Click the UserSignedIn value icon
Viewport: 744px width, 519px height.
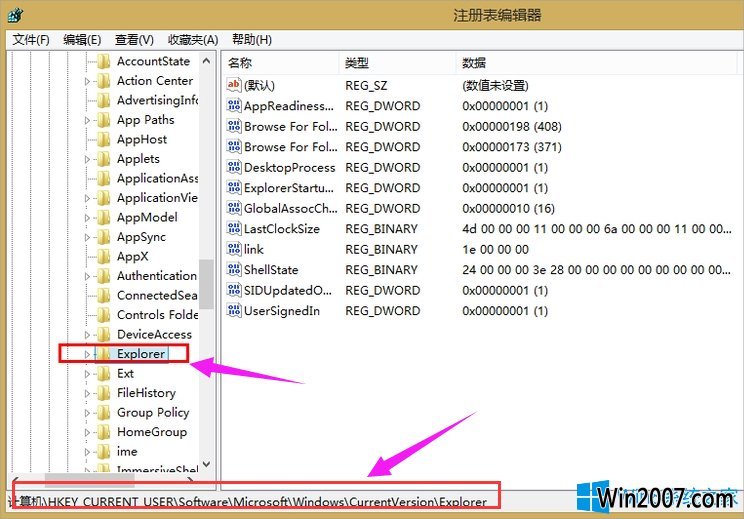(233, 311)
